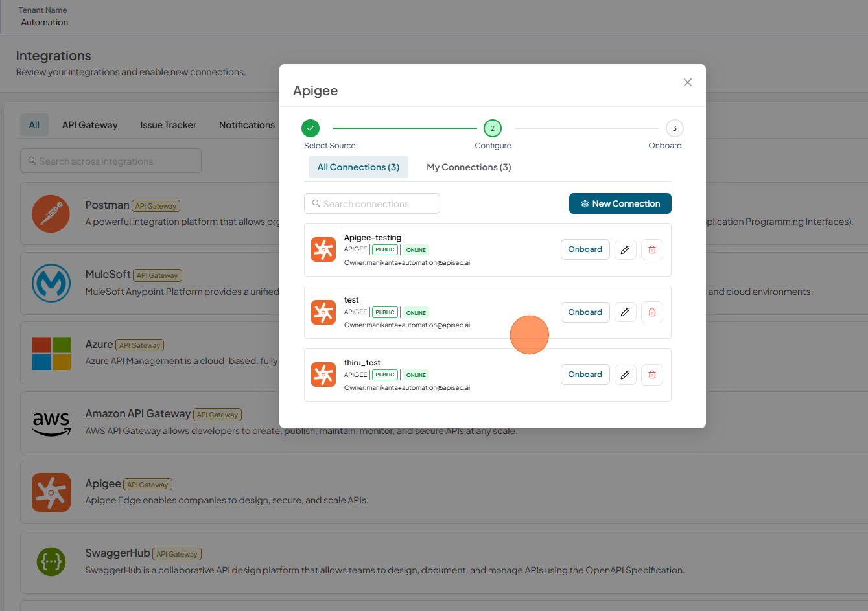Open the Azure integration title
This screenshot has height=611, width=868.
coord(99,344)
